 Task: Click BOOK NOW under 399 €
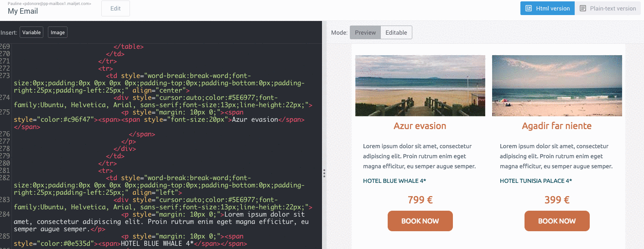[557, 221]
